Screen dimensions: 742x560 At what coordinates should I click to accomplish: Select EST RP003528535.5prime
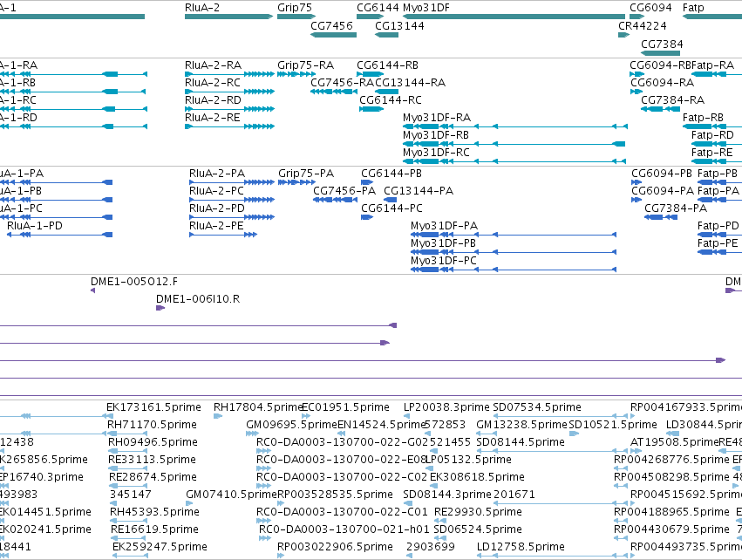[x=335, y=495]
